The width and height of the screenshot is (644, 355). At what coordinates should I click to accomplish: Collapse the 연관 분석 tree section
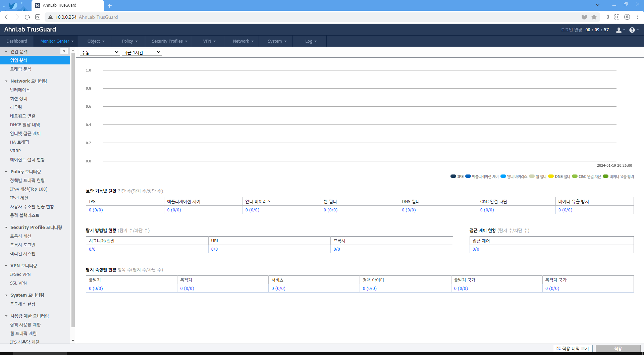coord(6,52)
